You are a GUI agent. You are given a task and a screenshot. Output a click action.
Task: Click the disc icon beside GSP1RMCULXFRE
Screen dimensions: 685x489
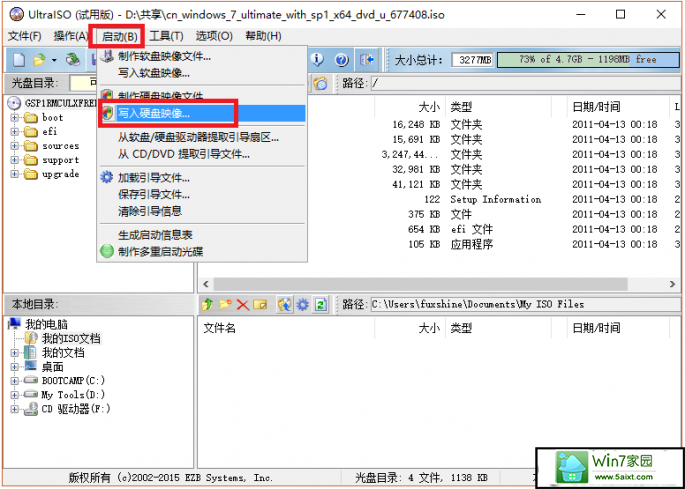[x=14, y=103]
